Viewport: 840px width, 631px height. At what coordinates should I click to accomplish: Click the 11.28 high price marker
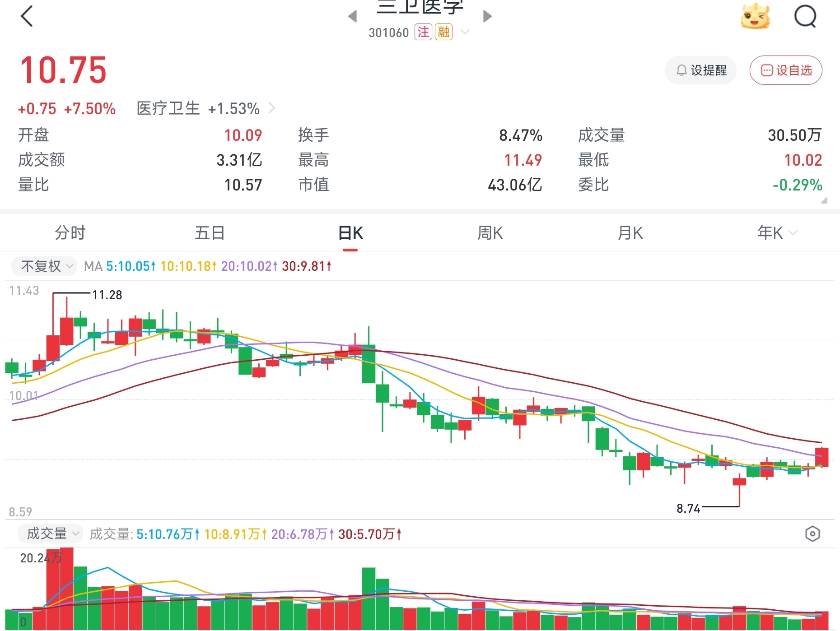pyautogui.click(x=107, y=295)
